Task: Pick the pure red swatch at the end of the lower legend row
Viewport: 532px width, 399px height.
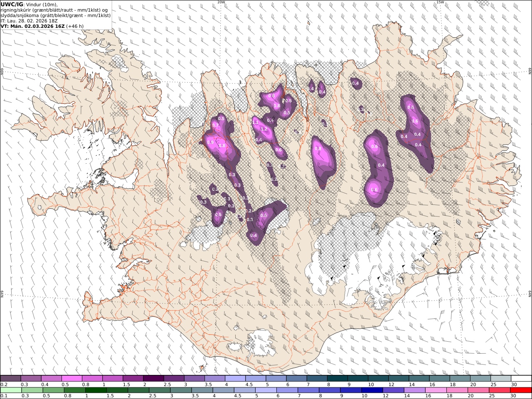Action: click(521, 390)
